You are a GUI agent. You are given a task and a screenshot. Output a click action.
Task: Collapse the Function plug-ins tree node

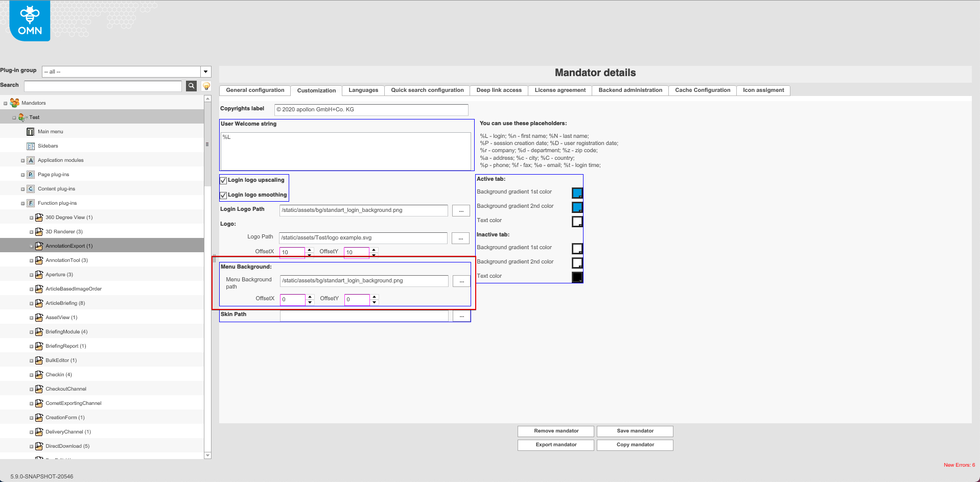point(22,203)
